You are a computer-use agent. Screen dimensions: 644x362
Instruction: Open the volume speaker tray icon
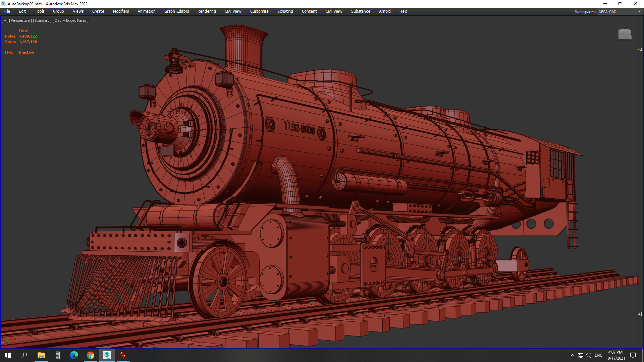(x=588, y=355)
